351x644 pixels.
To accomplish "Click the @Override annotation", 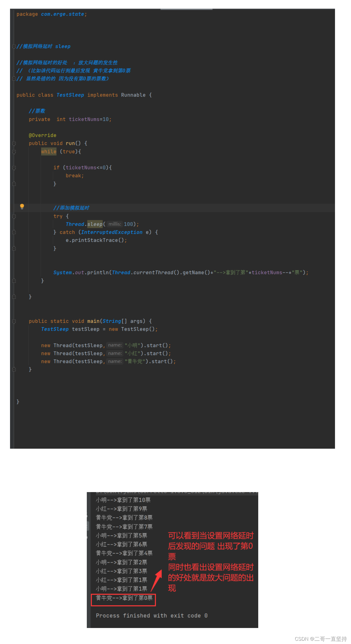I will 43,135.
